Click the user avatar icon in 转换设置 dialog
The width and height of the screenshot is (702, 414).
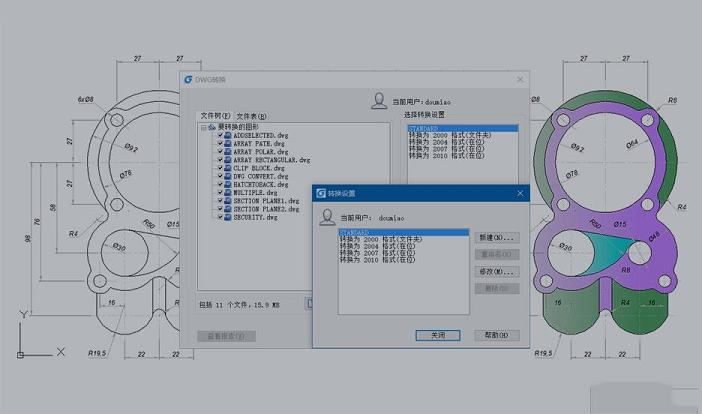325,216
